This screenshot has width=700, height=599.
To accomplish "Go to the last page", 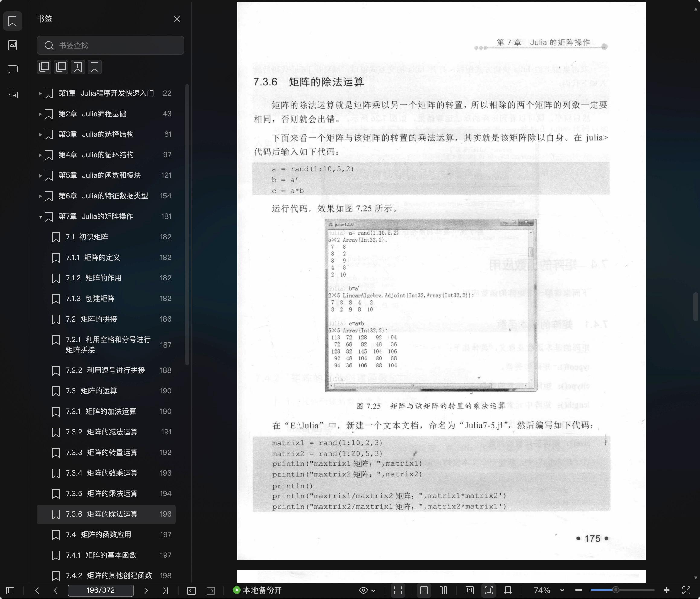I will coord(165,591).
